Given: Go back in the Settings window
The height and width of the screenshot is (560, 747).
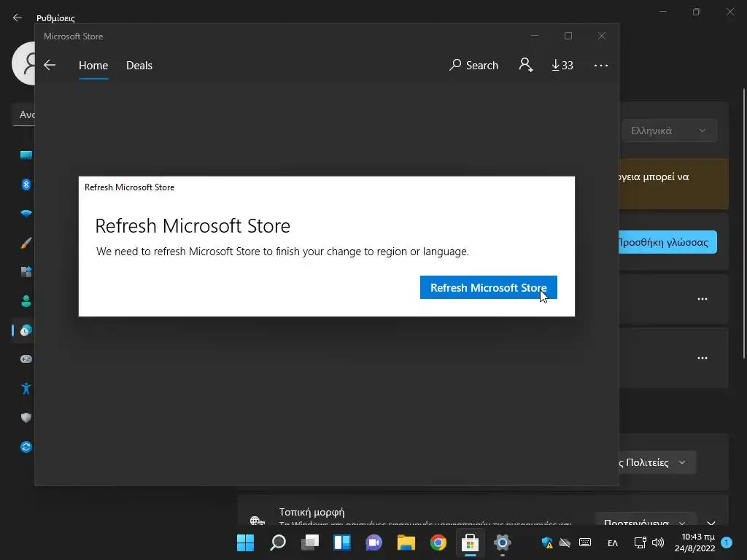Looking at the screenshot, I should click(x=18, y=17).
